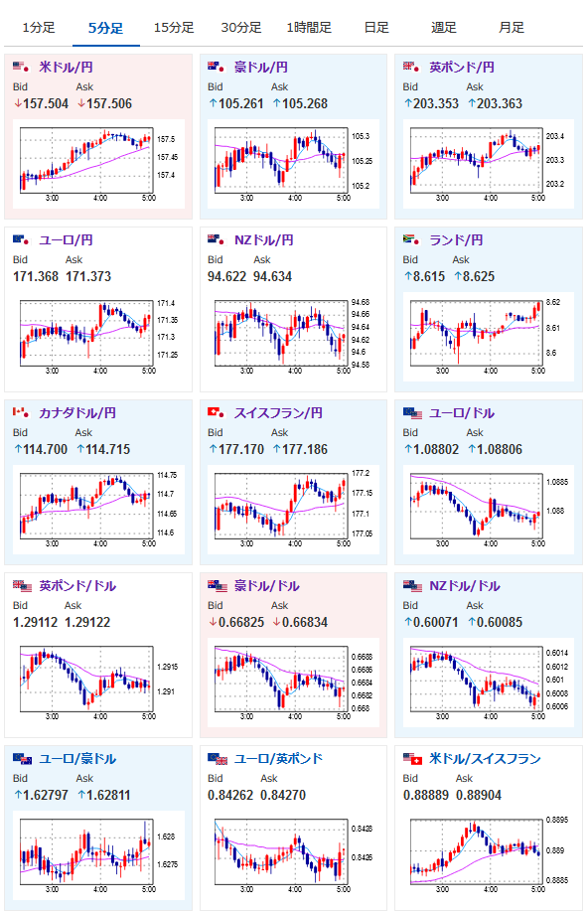Open the ユーロ/英ポンド pair link

[x=278, y=759]
